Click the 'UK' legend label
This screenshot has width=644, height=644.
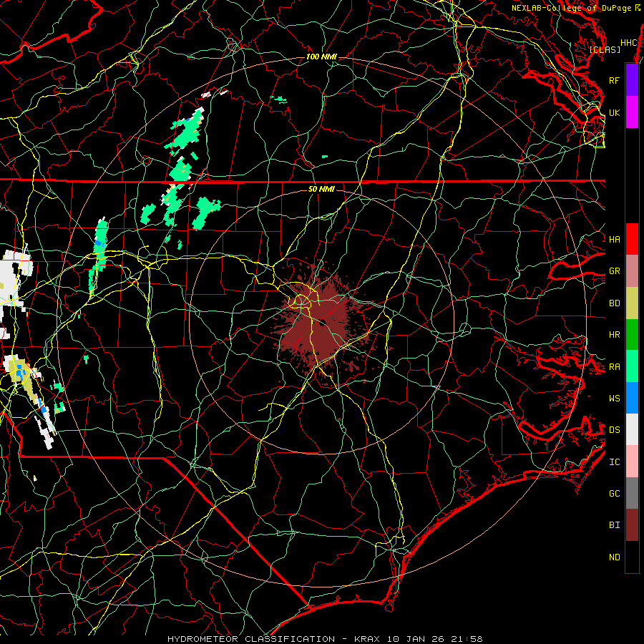pyautogui.click(x=615, y=113)
